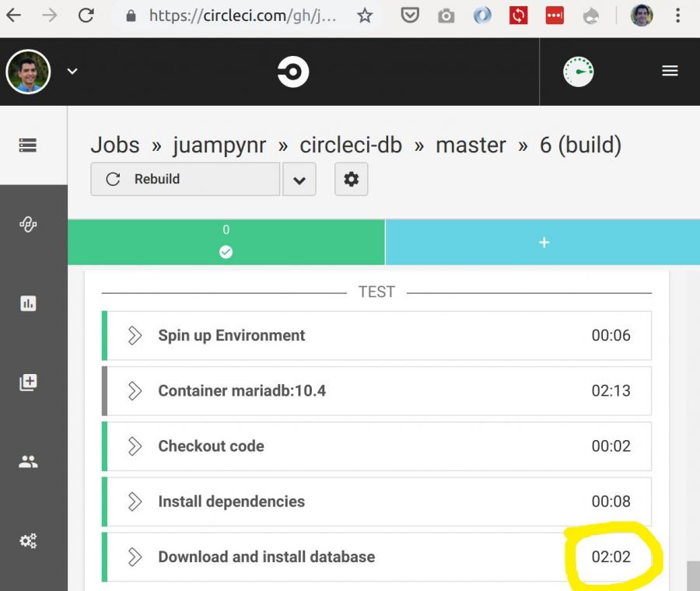This screenshot has width=700, height=591.
Task: Click the red sync extension icon
Action: (518, 16)
